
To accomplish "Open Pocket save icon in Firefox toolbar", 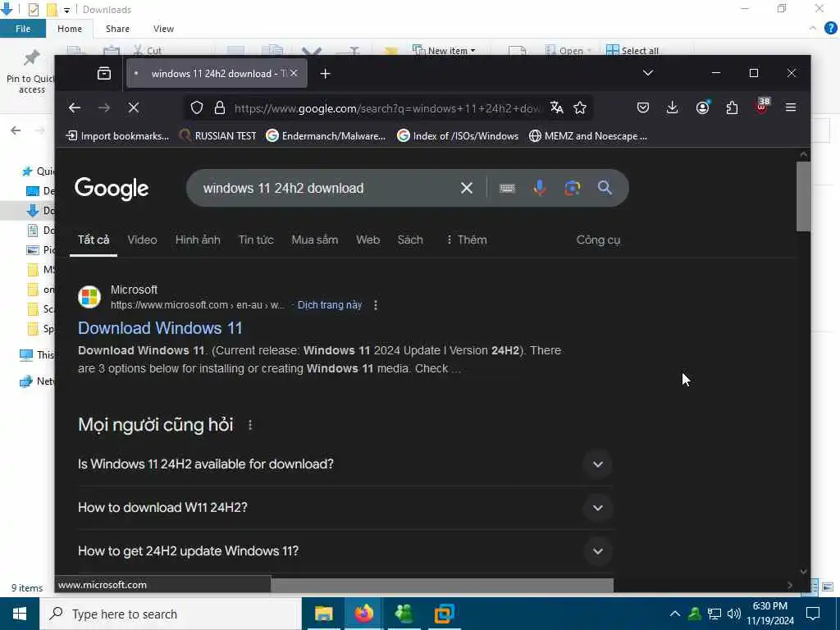I will coord(643,107).
